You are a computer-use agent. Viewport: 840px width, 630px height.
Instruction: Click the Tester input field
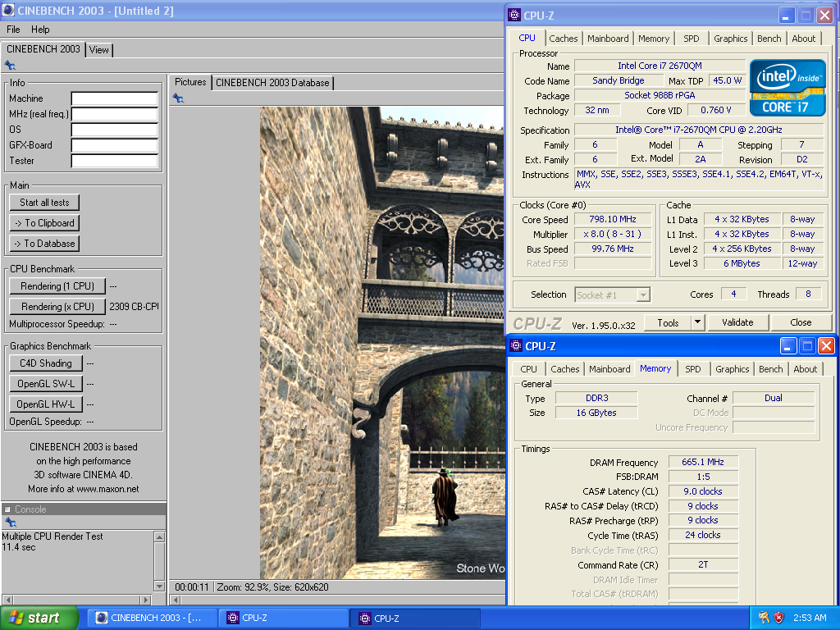click(x=115, y=161)
